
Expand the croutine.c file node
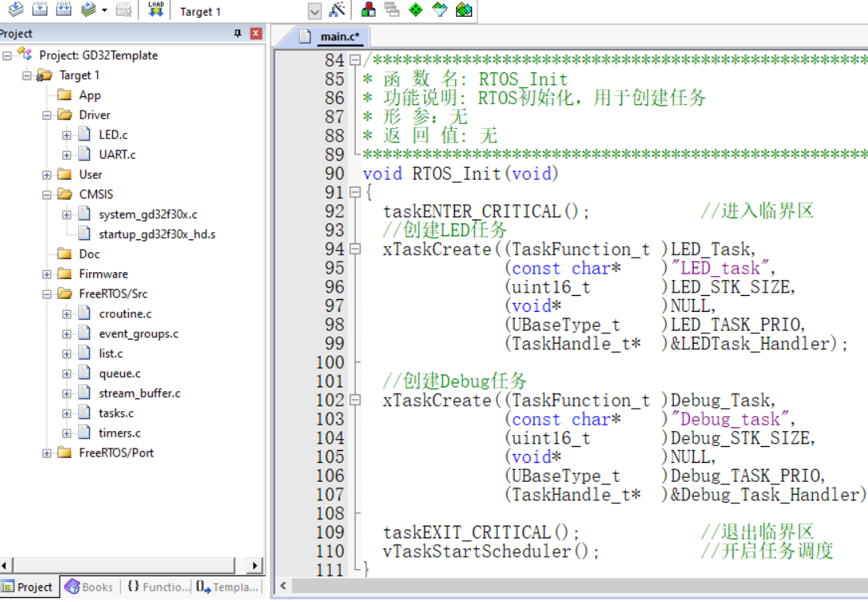66,314
